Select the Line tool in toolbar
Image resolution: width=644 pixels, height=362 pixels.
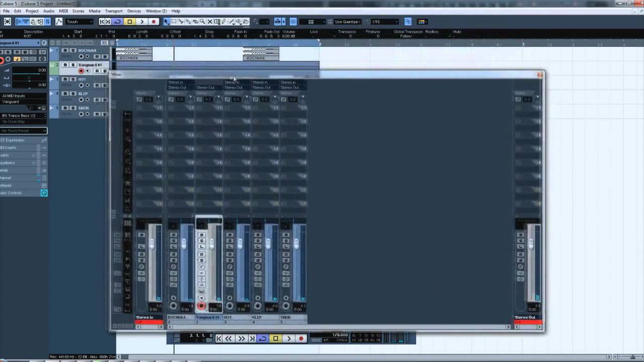click(x=231, y=22)
